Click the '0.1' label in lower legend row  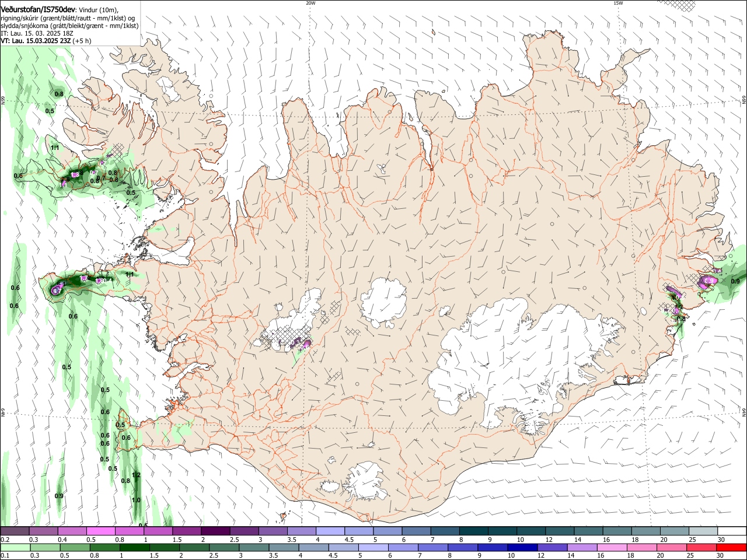(x=5, y=555)
